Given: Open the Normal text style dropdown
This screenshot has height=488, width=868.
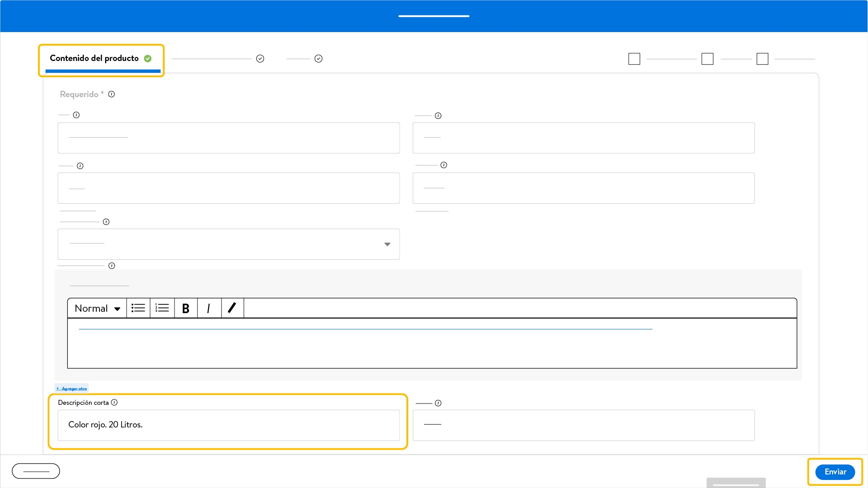Looking at the screenshot, I should (97, 308).
